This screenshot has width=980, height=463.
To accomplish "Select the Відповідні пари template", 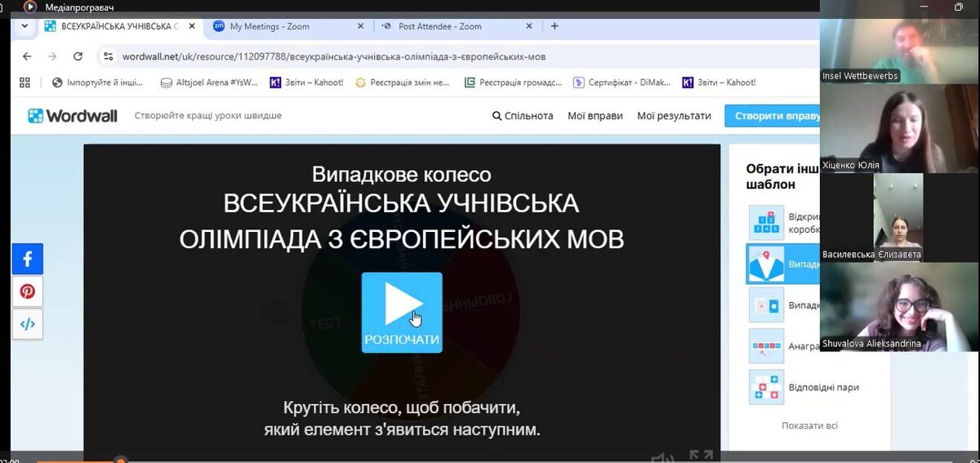I will coord(804,387).
